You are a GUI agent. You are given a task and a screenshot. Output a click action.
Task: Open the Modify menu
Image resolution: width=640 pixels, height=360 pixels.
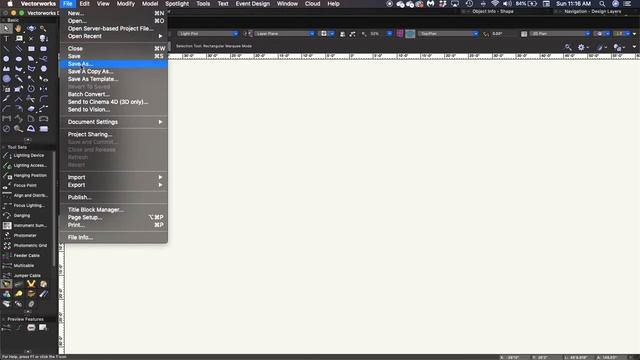pyautogui.click(x=126, y=4)
